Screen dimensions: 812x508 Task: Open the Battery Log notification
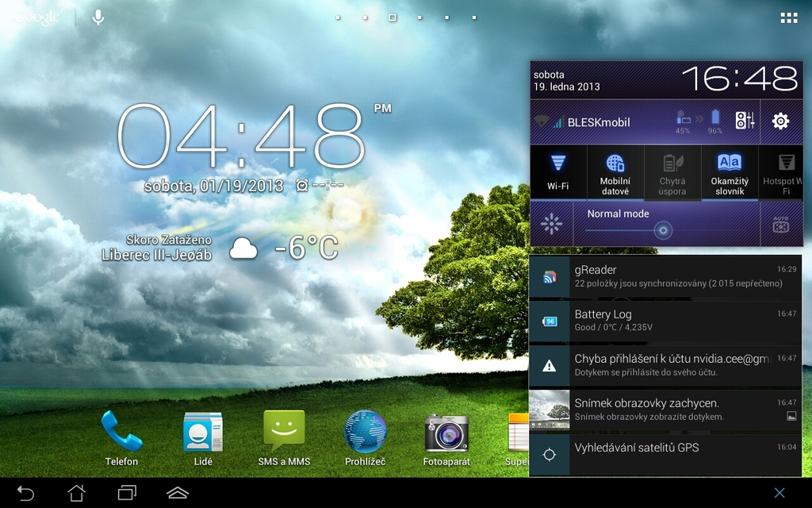[666, 320]
